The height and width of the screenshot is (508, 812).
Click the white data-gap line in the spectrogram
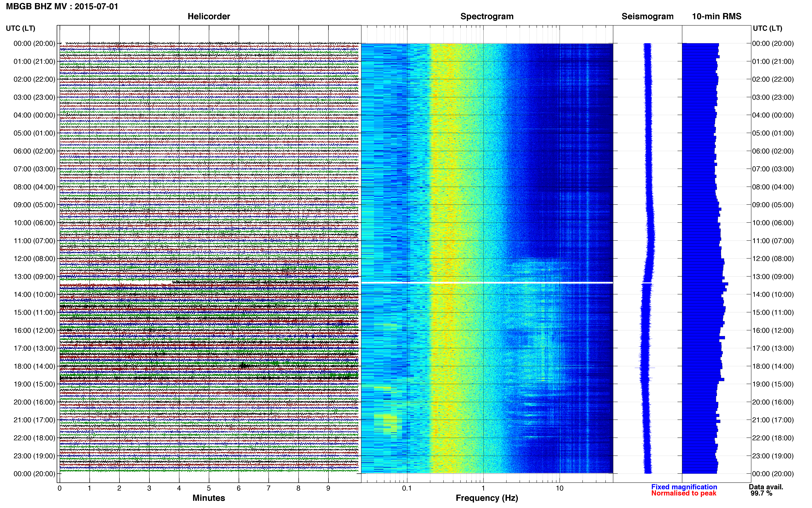(487, 283)
